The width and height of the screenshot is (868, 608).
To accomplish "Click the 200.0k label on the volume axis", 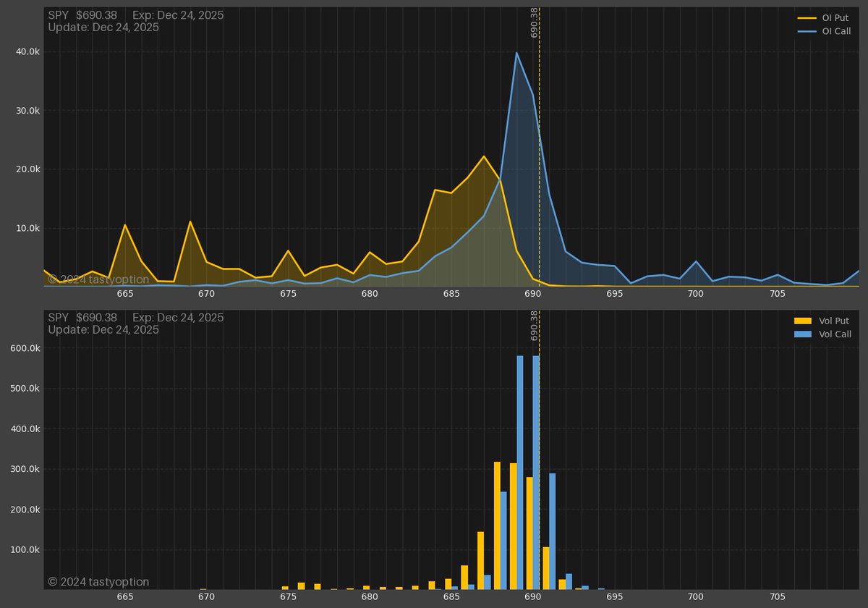I will point(25,510).
